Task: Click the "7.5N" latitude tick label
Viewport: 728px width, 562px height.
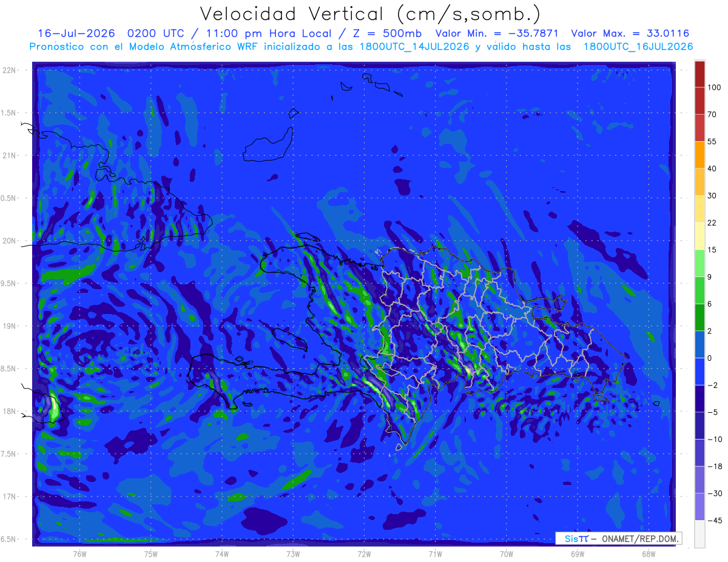Action: click(8, 453)
